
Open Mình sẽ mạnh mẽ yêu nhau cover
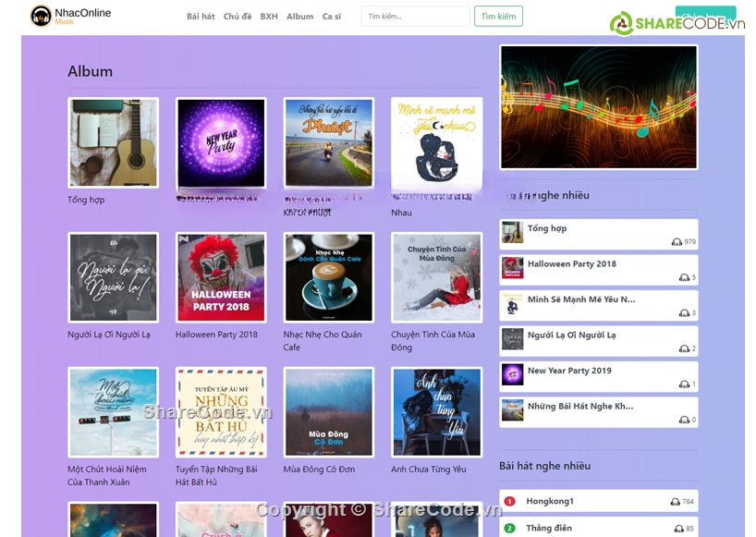[437, 142]
